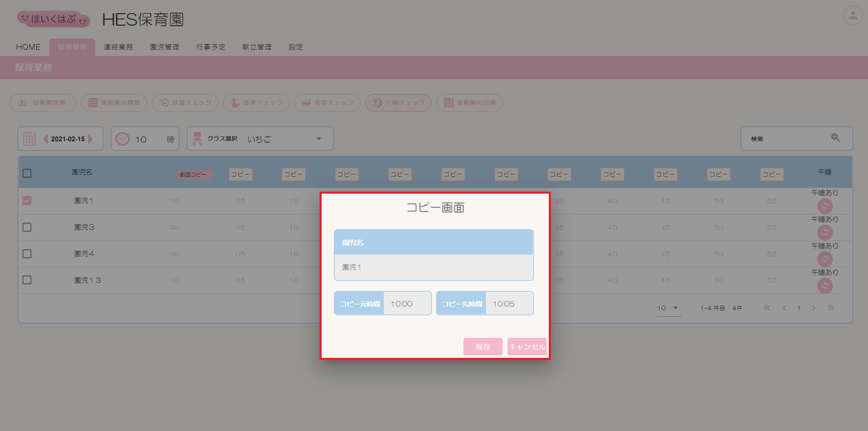Check the 園児13 row checkbox
Viewport: 868px width, 431px height.
pyautogui.click(x=27, y=280)
